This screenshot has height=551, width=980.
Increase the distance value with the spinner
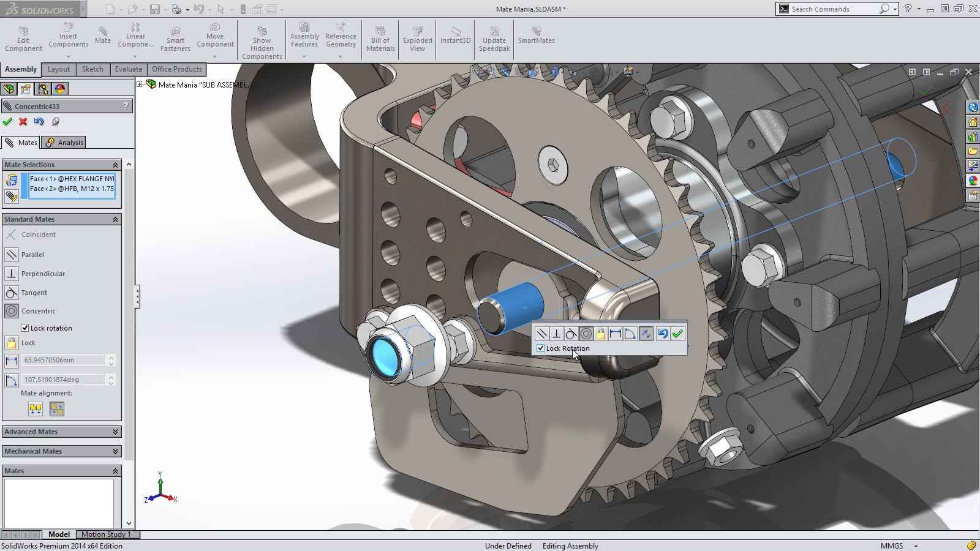(111, 357)
